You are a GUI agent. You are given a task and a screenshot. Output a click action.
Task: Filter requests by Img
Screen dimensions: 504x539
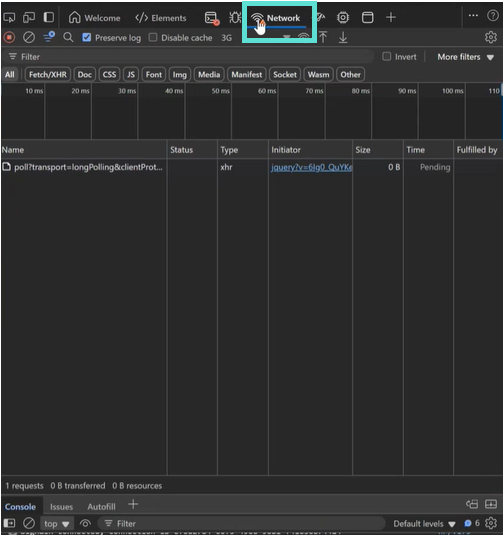tap(179, 74)
